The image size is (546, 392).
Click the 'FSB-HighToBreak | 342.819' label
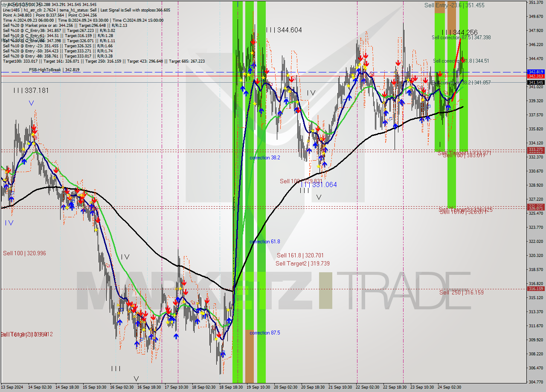tap(54, 69)
